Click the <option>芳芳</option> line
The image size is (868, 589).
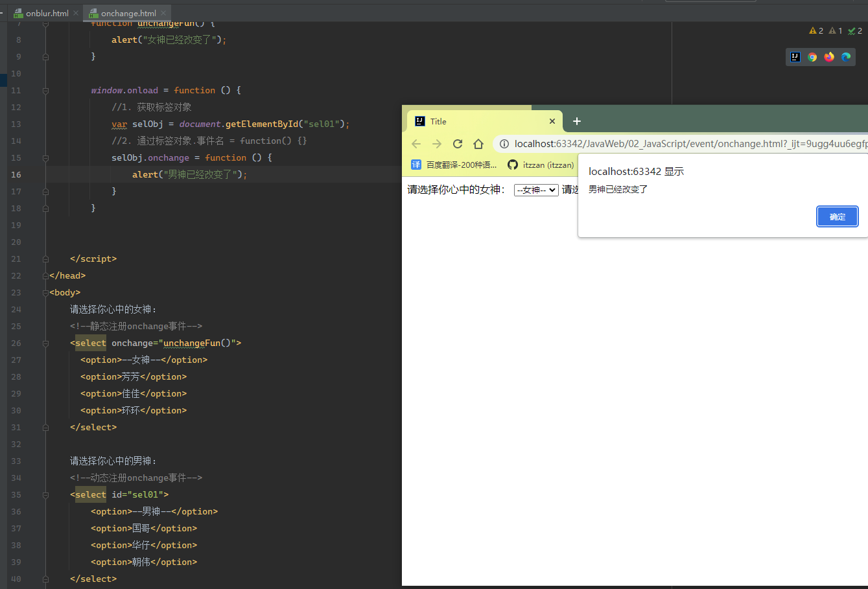[x=134, y=376]
